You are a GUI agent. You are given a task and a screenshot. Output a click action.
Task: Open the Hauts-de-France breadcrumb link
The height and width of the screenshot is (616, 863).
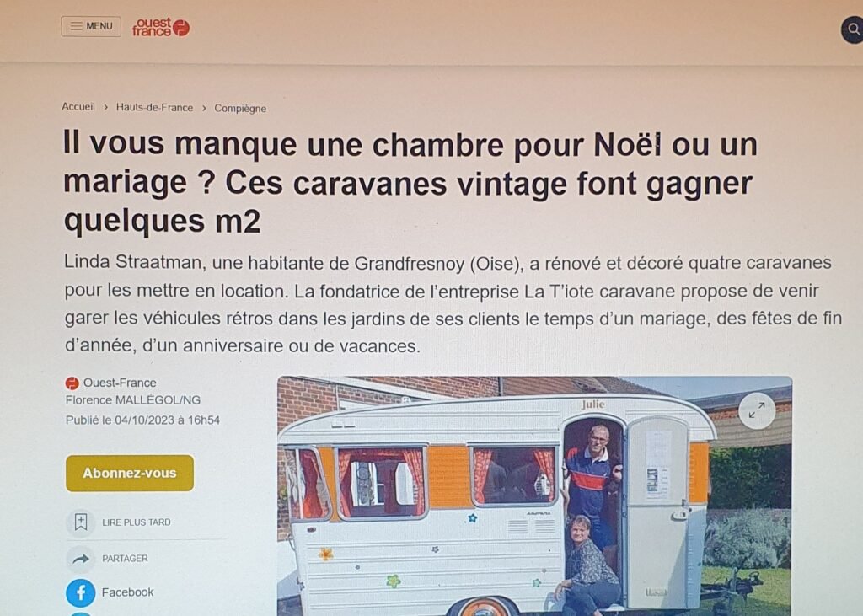155,107
